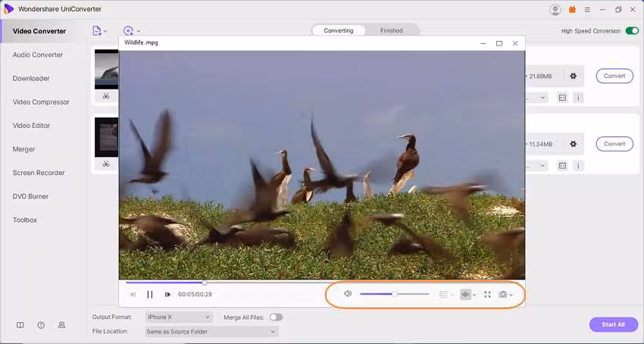Viewport: 644px width, 344px height.
Task: Open the Output Format dropdown showing iPhone X
Action: pos(179,317)
